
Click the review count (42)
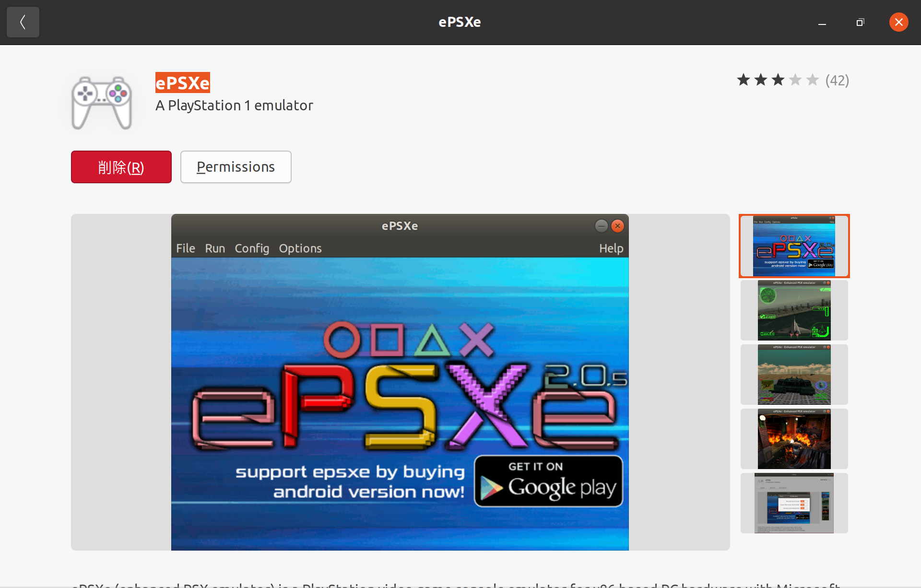tap(837, 81)
